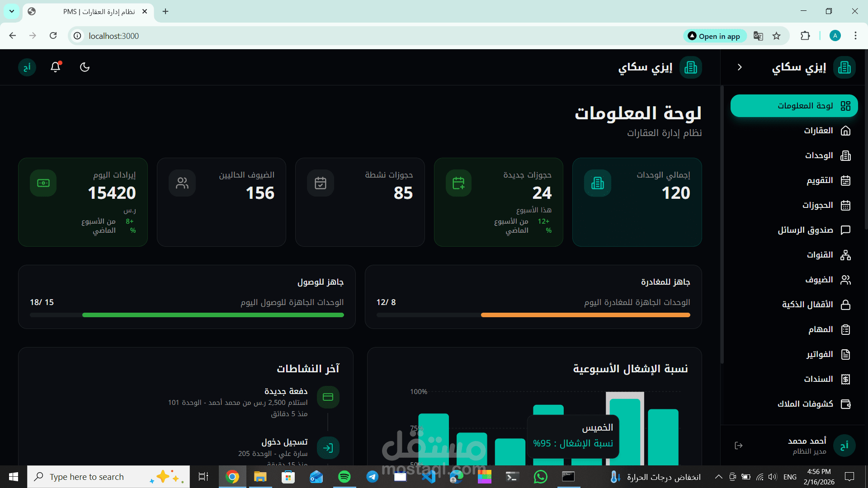Click the logout icon beside أحمد محمد
The image size is (868, 488).
click(x=739, y=445)
